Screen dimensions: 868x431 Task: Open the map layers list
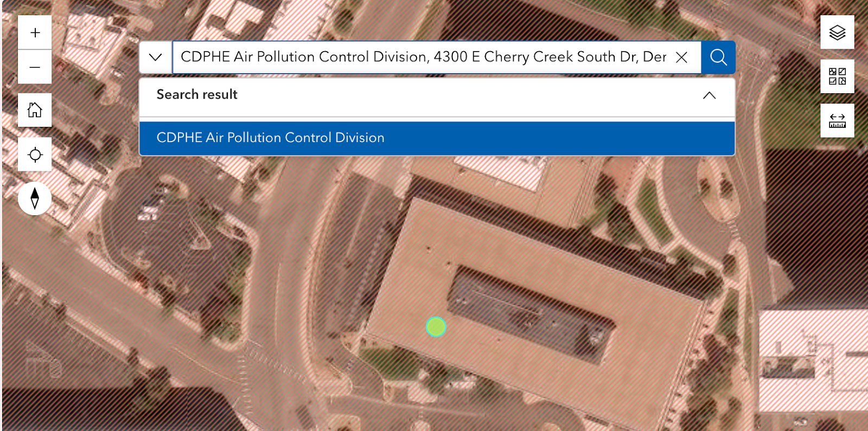pos(837,33)
